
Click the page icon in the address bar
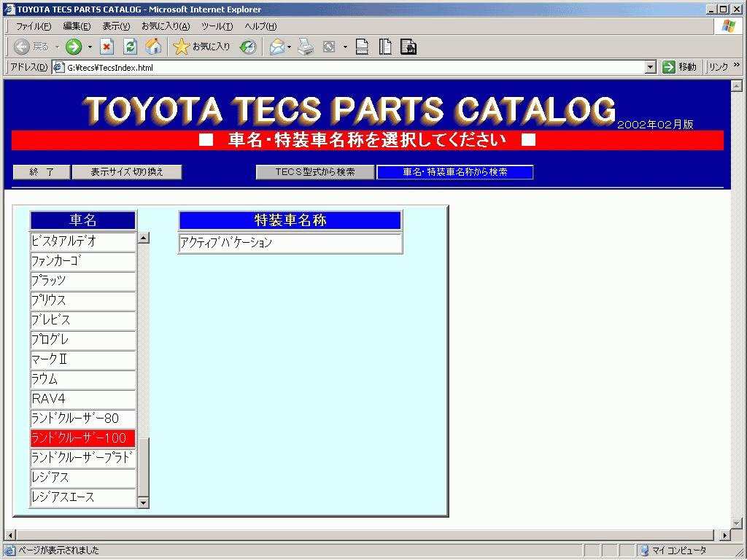(x=58, y=67)
